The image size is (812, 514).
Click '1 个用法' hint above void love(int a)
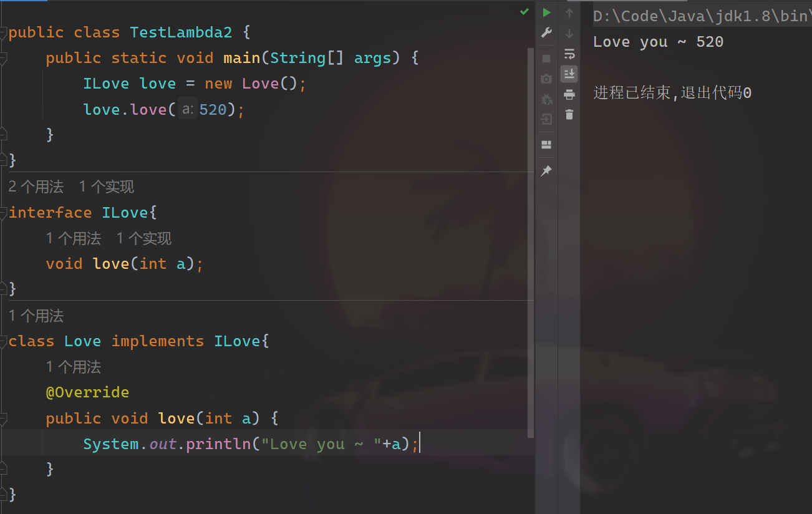74,238
